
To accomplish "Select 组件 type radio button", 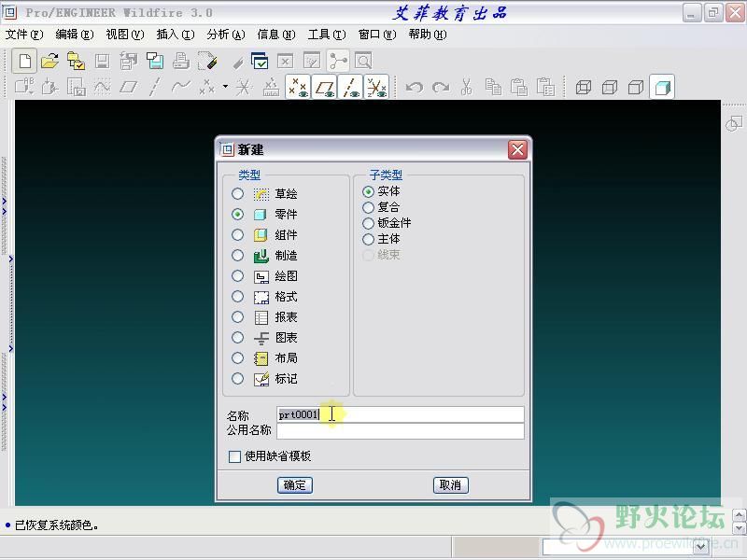I will click(237, 235).
